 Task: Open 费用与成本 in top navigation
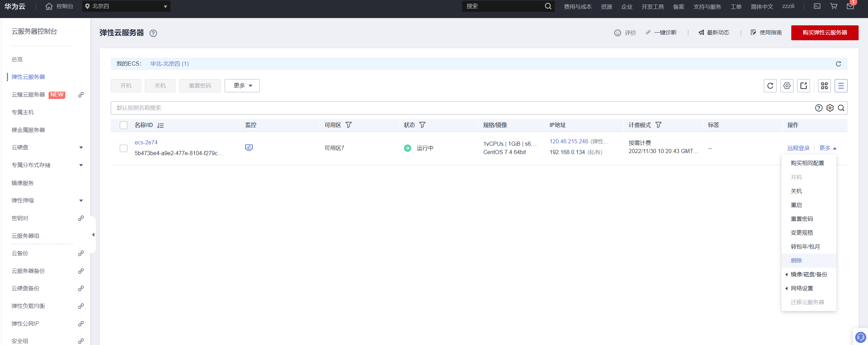tap(577, 7)
